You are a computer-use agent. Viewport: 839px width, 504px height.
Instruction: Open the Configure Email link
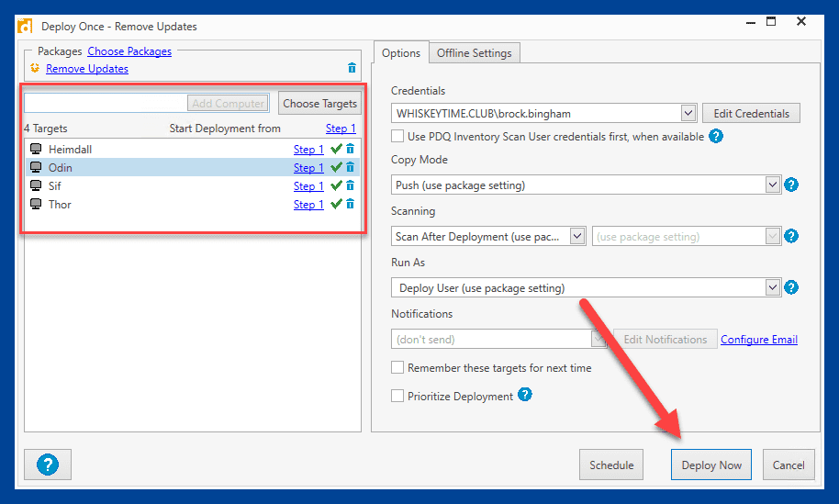[759, 339]
